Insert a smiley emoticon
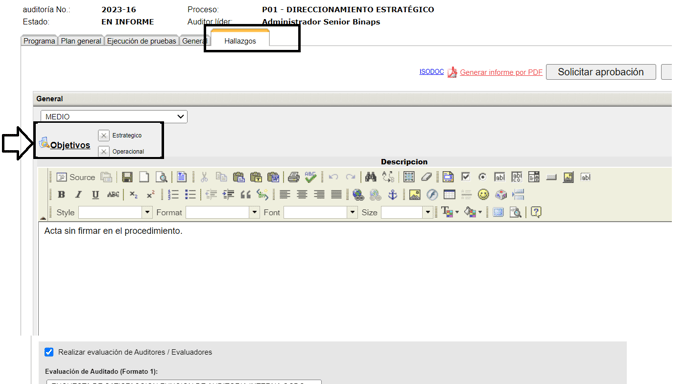The height and width of the screenshot is (384, 688). (x=483, y=194)
